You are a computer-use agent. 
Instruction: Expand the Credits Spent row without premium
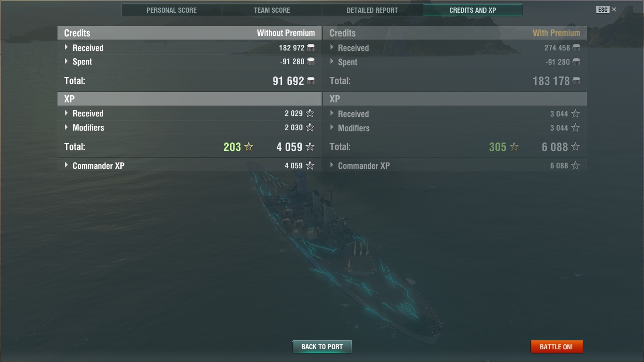point(190,61)
